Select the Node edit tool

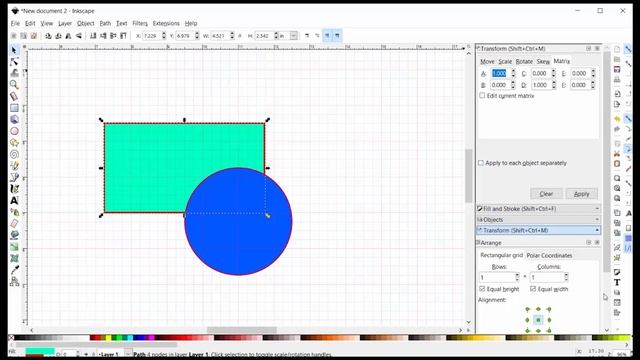(14, 62)
